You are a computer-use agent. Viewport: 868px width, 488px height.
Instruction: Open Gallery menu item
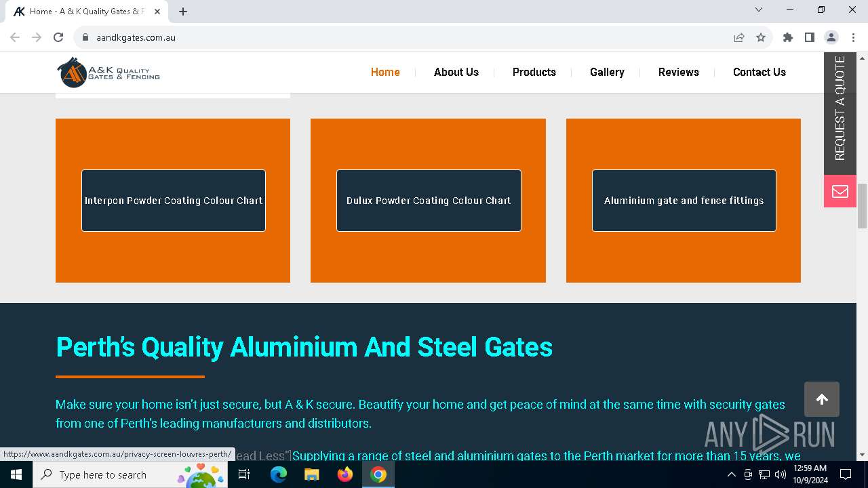click(x=607, y=72)
